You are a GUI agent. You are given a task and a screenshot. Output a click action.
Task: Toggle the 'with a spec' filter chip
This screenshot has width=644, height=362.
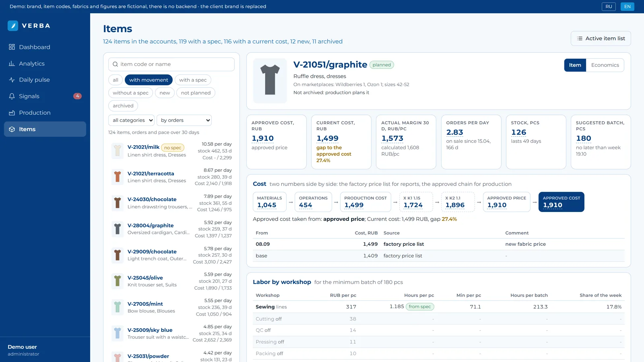[x=193, y=80]
